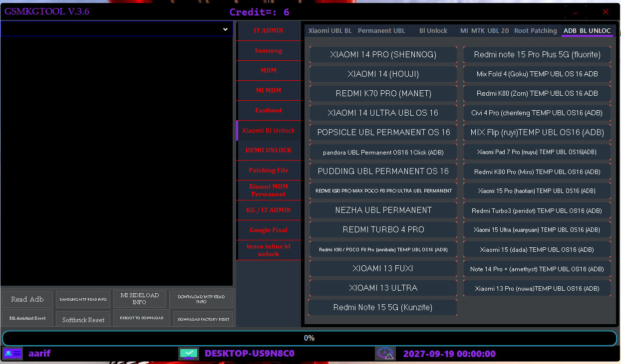Open MI MTK UBL 20 tab
The width and height of the screenshot is (621, 364).
(484, 31)
